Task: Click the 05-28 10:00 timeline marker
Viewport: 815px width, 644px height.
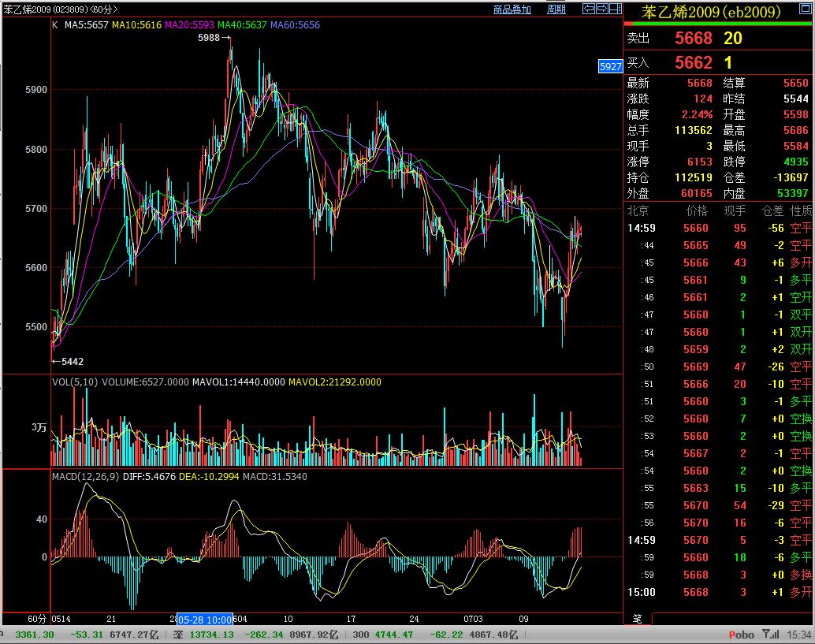Action: [x=205, y=620]
